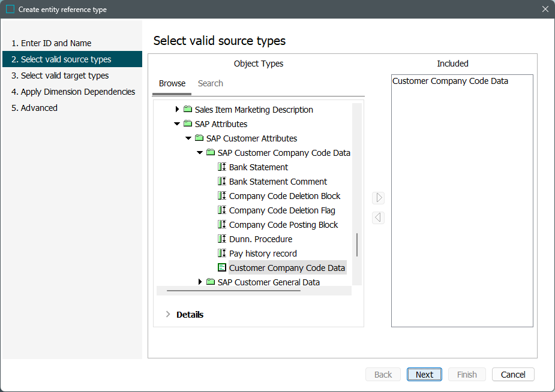
Task: Click the window icon in the title bar
Action: (10, 9)
